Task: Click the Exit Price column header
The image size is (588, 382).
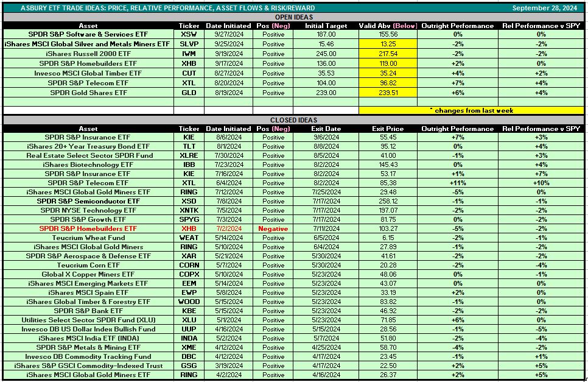Action: (388, 129)
